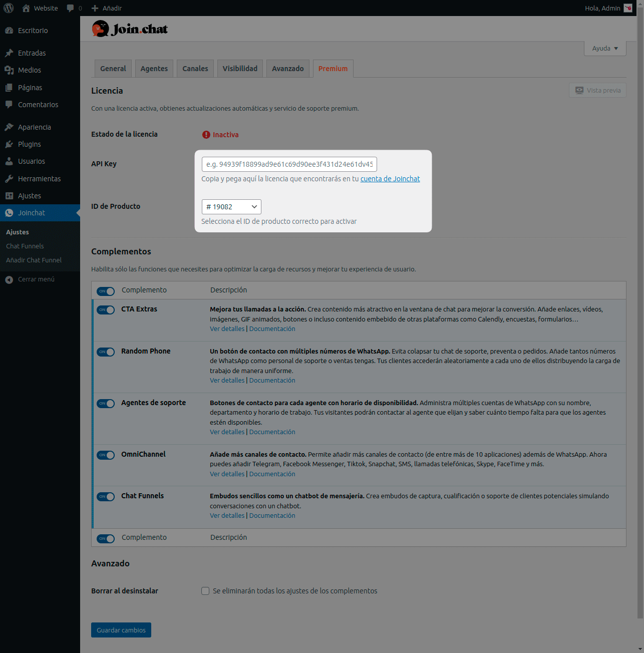Click the Join.chat logo

pos(130,29)
